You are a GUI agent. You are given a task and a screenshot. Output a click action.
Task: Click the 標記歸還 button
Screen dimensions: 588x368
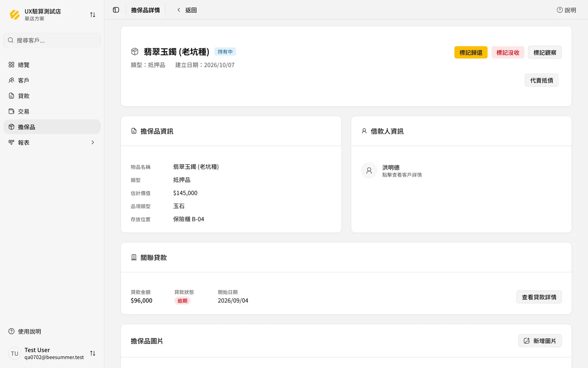coord(471,53)
